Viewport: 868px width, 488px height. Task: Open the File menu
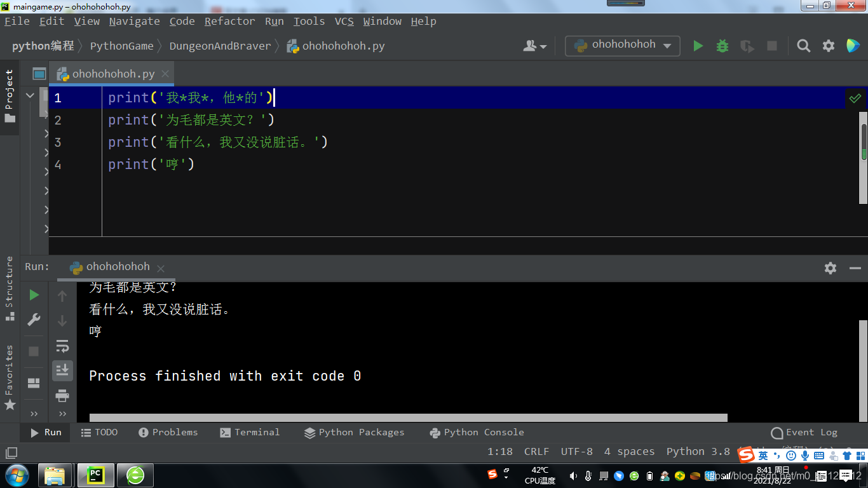17,21
